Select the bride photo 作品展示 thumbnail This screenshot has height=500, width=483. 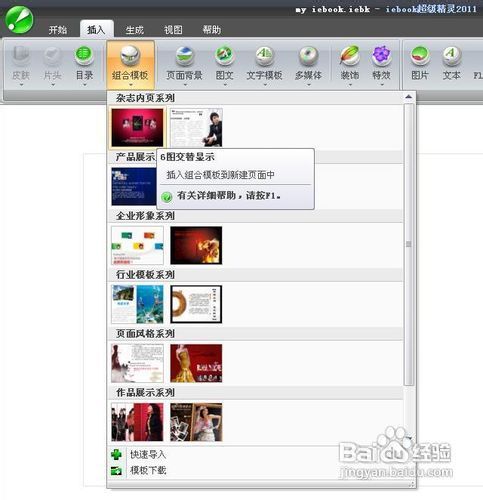pos(196,422)
